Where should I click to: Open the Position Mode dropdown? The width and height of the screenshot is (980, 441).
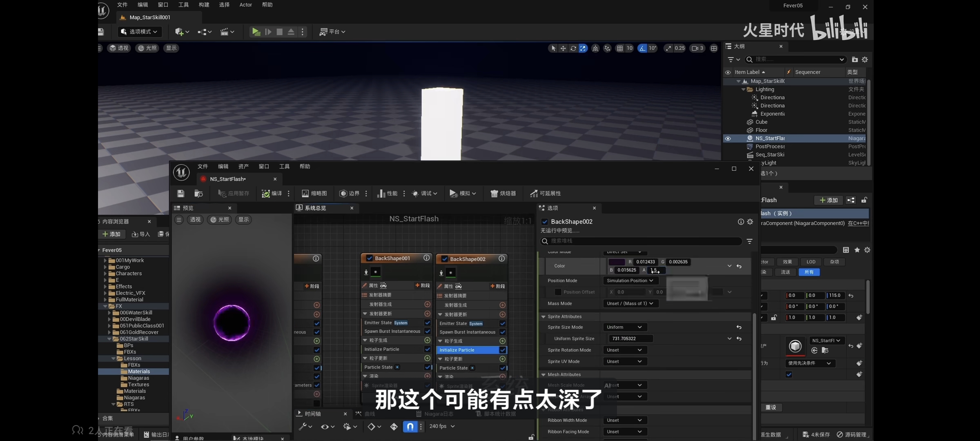[630, 281]
